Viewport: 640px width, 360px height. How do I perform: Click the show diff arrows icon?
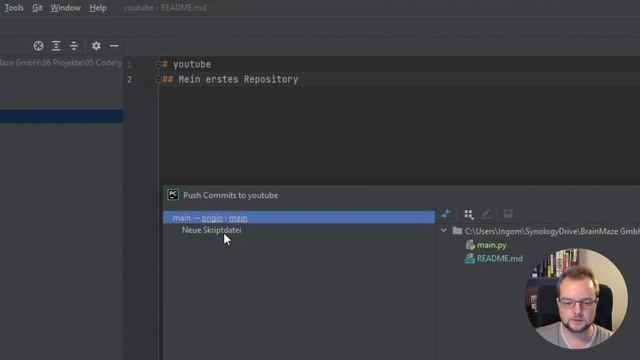[446, 213]
